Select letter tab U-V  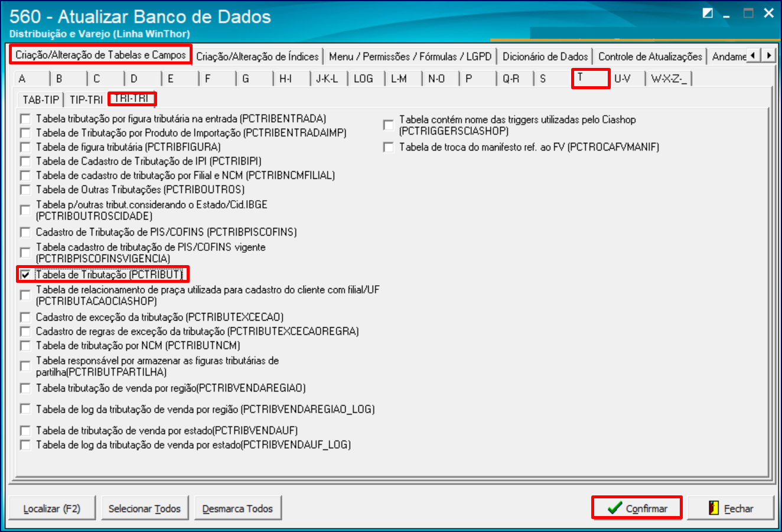tap(628, 79)
